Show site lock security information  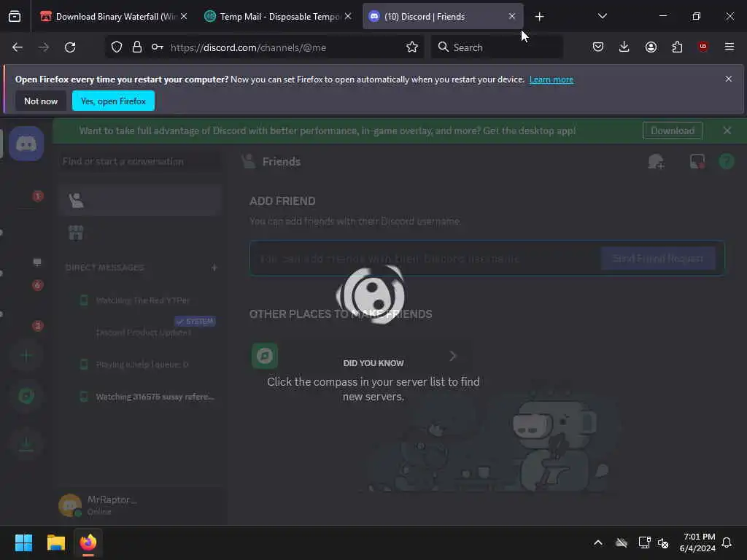click(x=136, y=47)
